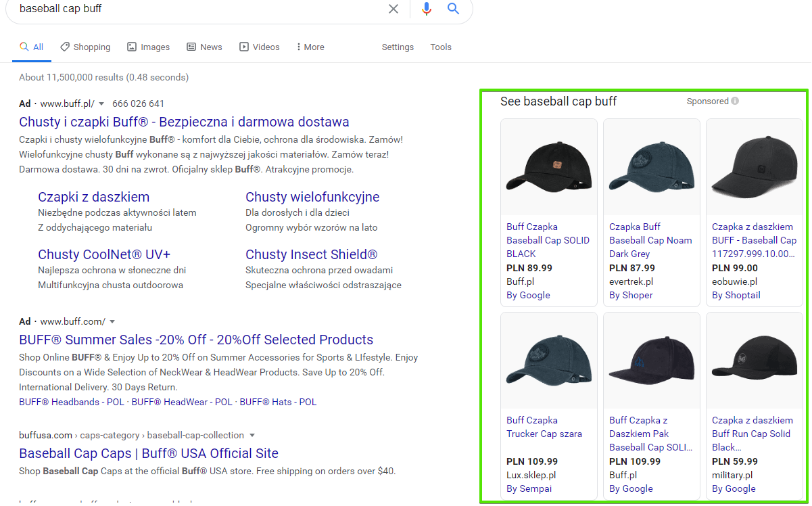
Task: Open the Chusty wielofunkcyjne sitelink
Action: tap(312, 197)
